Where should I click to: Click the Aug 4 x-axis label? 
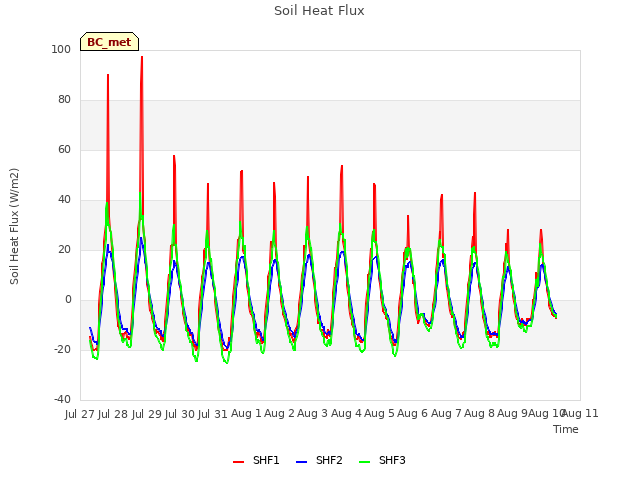(346, 413)
